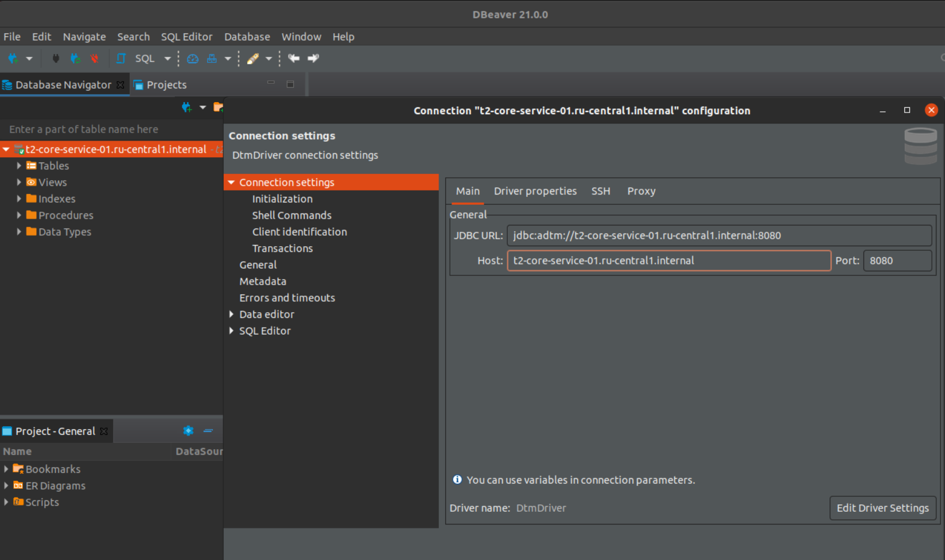
Task: Open the dashboard gauge icon in toolbar
Action: [x=193, y=59]
